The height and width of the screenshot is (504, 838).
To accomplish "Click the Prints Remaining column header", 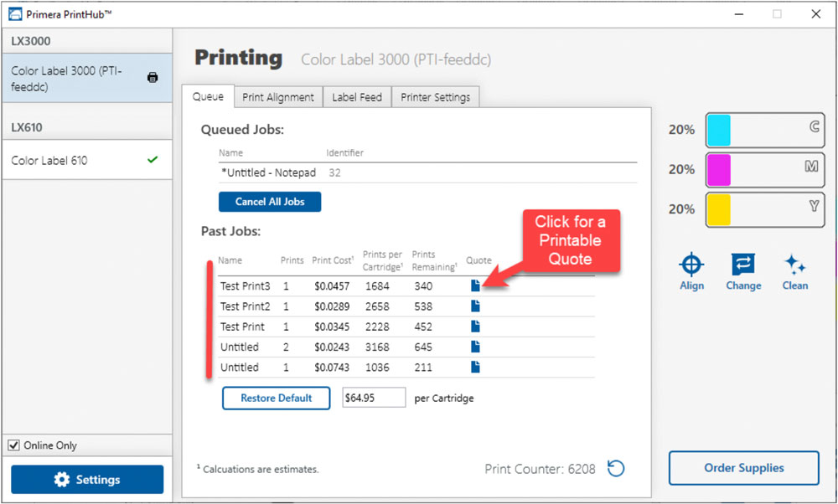I will (x=434, y=260).
